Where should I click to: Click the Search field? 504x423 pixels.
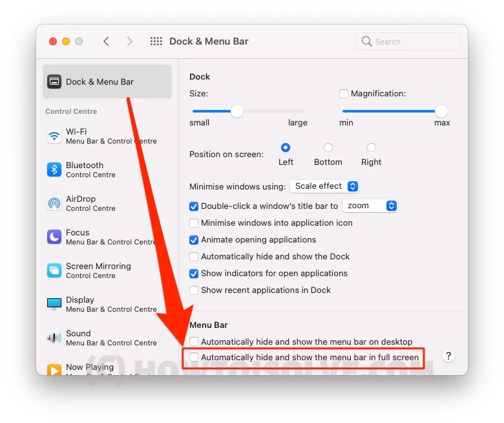point(408,41)
